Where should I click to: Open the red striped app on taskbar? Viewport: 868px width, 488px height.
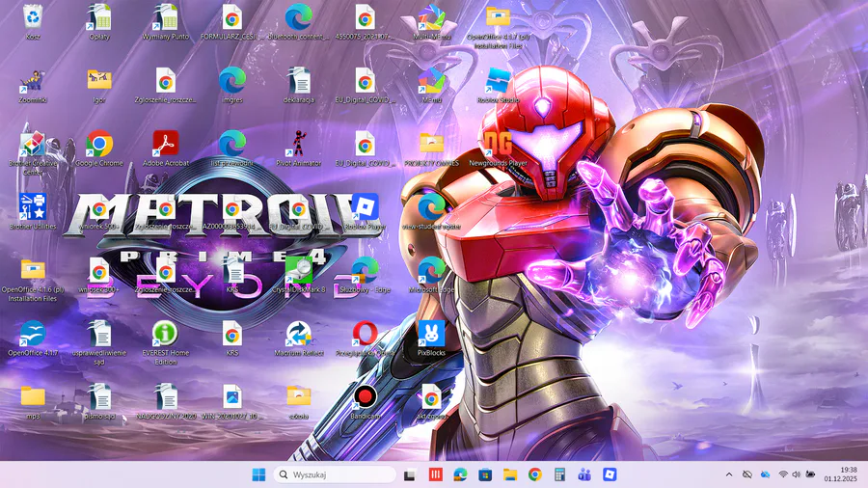[x=435, y=474]
